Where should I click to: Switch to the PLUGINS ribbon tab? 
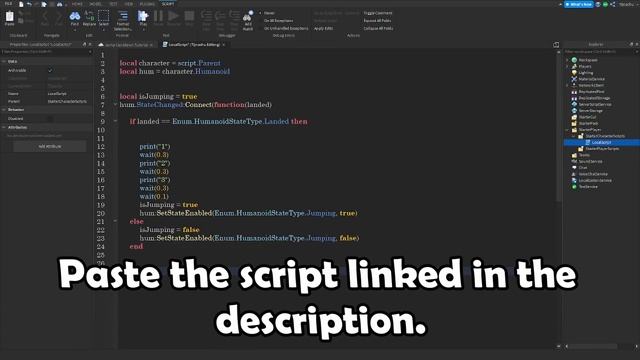tap(147, 4)
